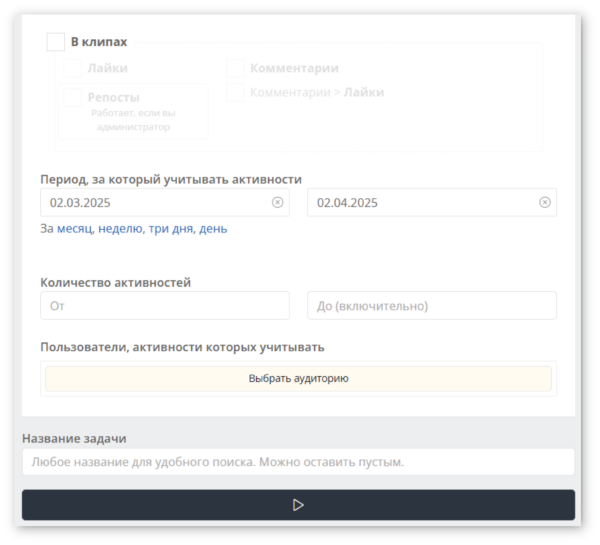Click "Пользователи, активности которых учитывать" heading

183,347
